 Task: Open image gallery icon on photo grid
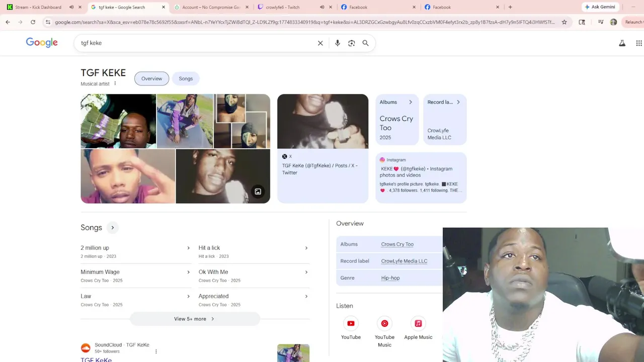(258, 192)
